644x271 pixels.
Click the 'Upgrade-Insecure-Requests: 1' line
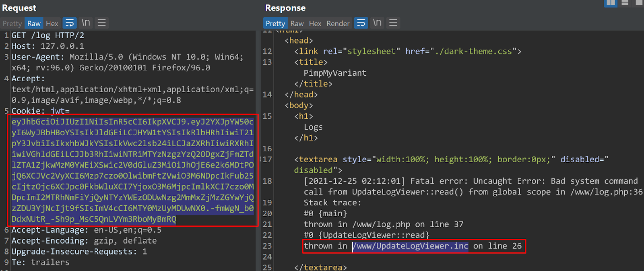click(79, 252)
